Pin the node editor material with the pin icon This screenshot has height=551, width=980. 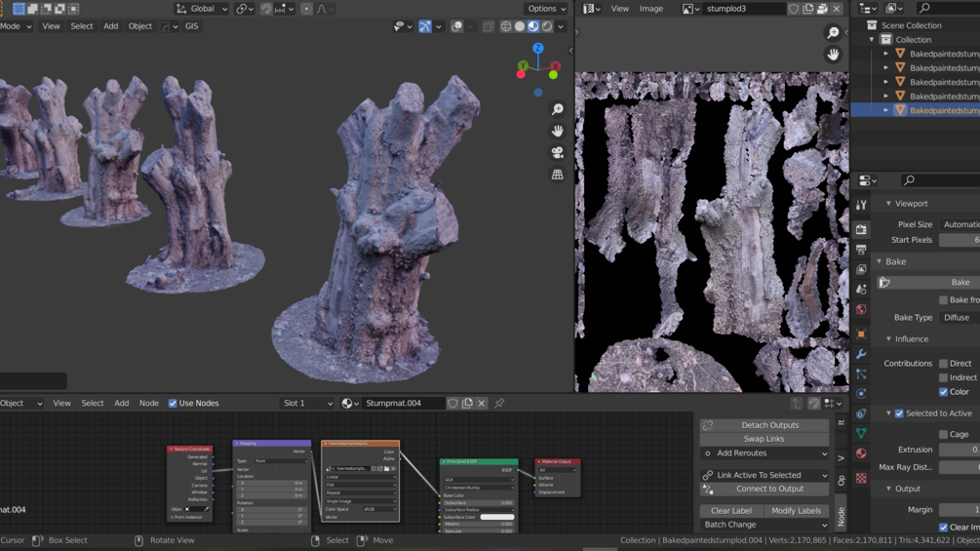[499, 403]
